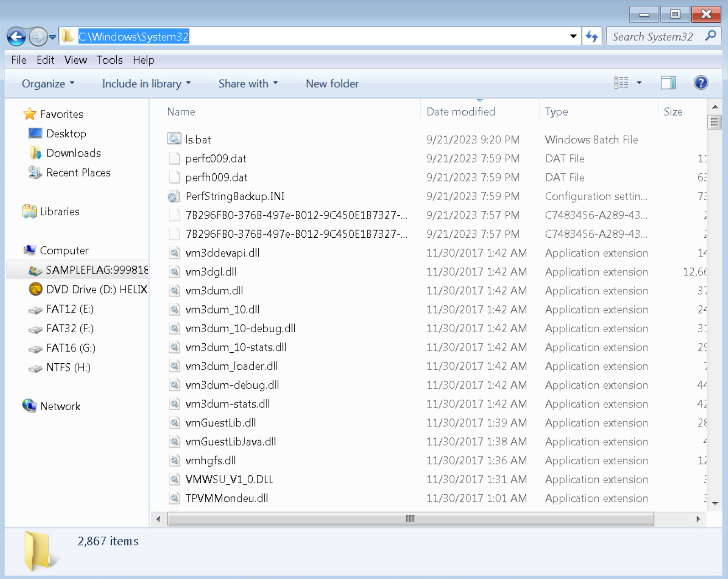Open the Edit menu
The width and height of the screenshot is (728, 579).
pos(45,60)
